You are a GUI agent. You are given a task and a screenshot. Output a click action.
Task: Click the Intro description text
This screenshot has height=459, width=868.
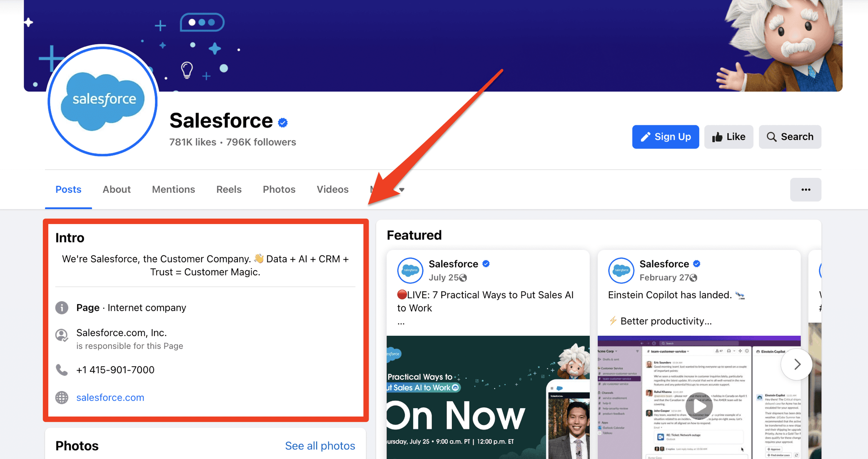tap(205, 265)
